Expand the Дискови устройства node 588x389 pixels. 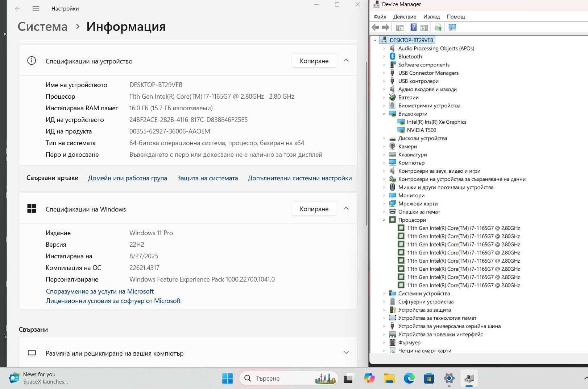[384, 138]
